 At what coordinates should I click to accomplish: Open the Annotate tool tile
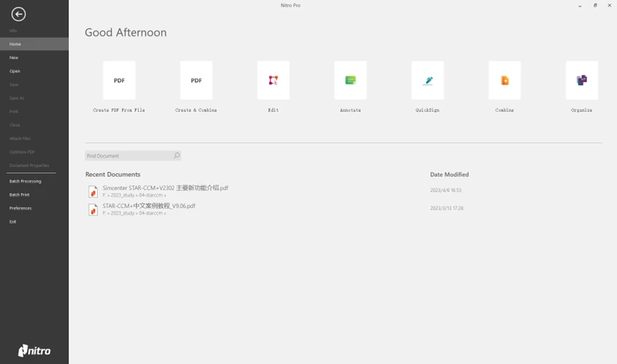click(x=350, y=80)
